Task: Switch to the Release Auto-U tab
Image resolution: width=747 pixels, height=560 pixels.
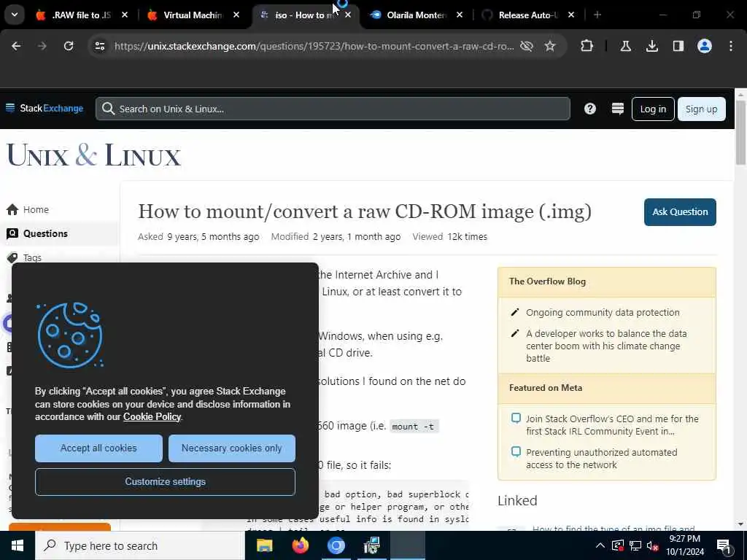Action: 527,15
